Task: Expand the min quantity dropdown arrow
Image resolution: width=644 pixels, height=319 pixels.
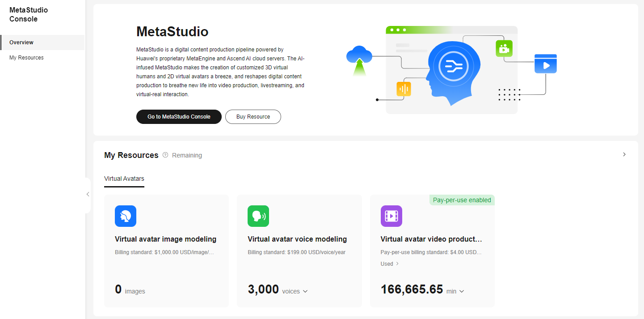Action: pyautogui.click(x=462, y=291)
